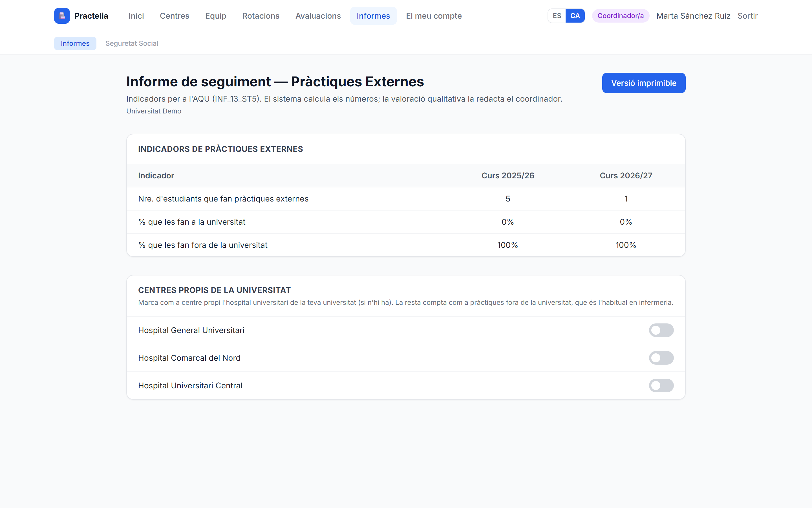This screenshot has width=812, height=508.
Task: Click the user name Marta Sánchez Ruiz
Action: 693,16
